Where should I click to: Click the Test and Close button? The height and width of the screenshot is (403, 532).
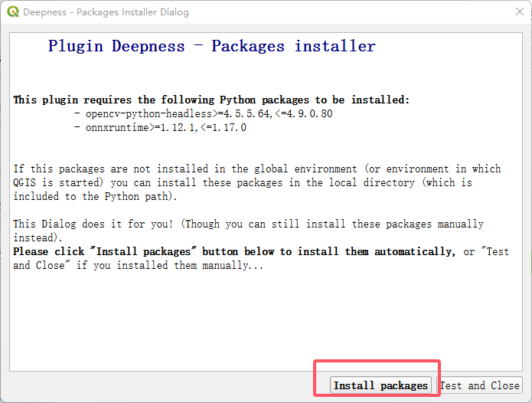[x=479, y=385]
